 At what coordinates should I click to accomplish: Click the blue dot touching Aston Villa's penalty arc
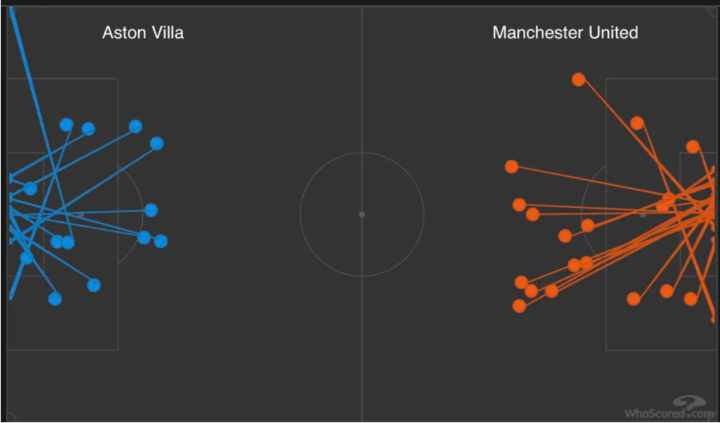click(151, 210)
